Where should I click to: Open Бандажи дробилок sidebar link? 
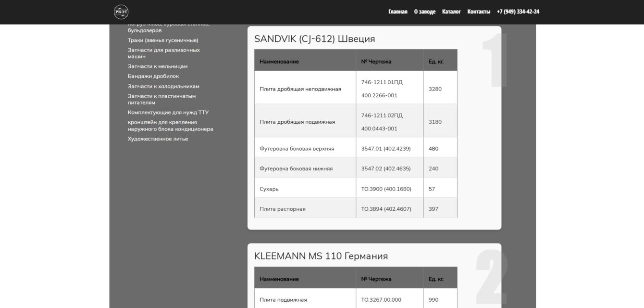click(x=153, y=77)
